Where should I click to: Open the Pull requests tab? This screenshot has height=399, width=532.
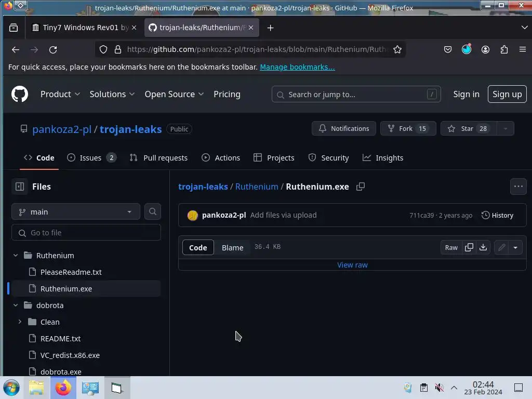[x=158, y=158]
